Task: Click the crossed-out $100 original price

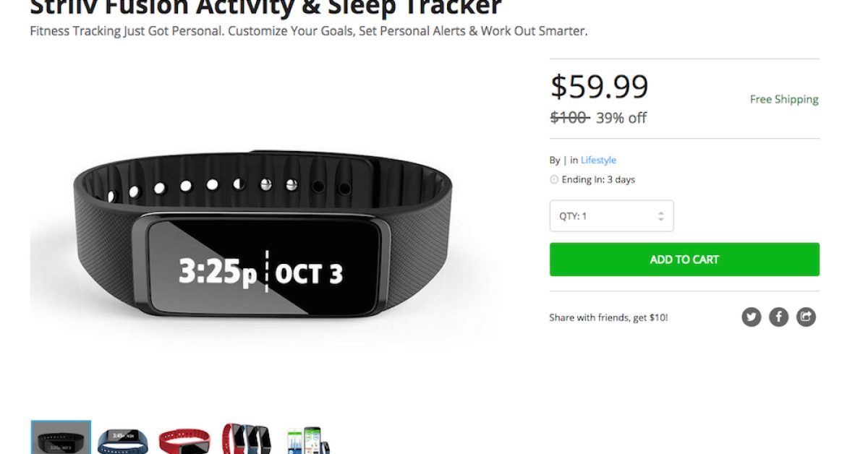Action: click(x=570, y=118)
